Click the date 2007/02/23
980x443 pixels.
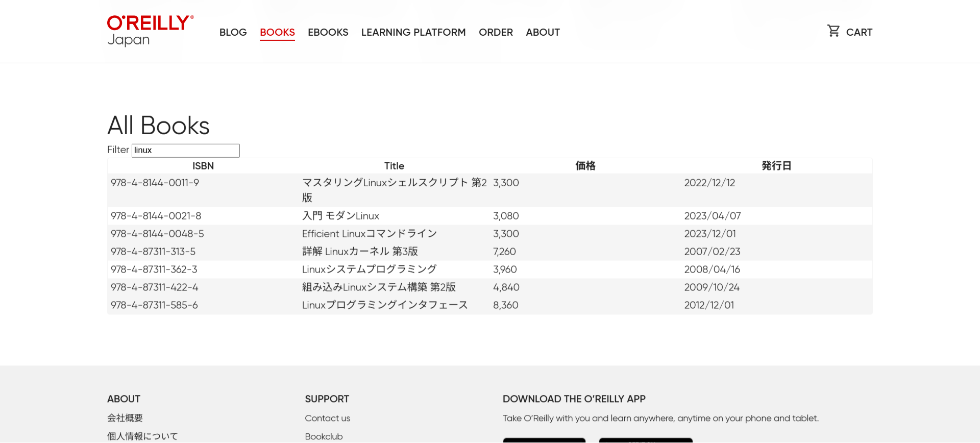point(712,252)
